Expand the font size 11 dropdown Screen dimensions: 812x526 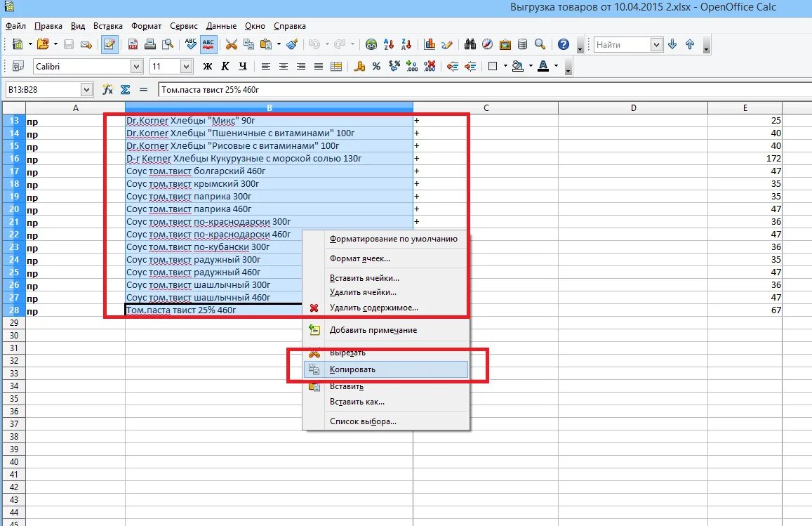coord(187,66)
